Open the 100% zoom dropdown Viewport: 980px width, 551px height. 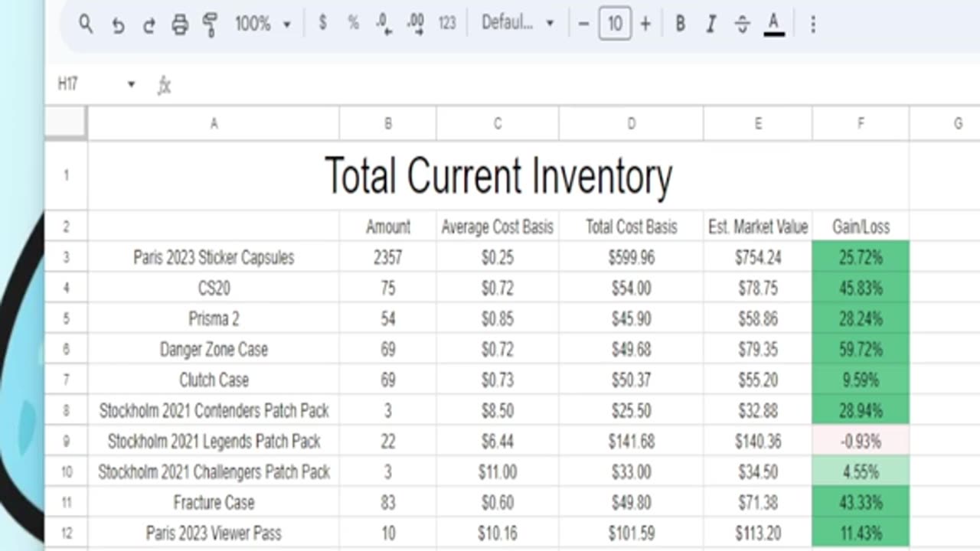(x=263, y=24)
